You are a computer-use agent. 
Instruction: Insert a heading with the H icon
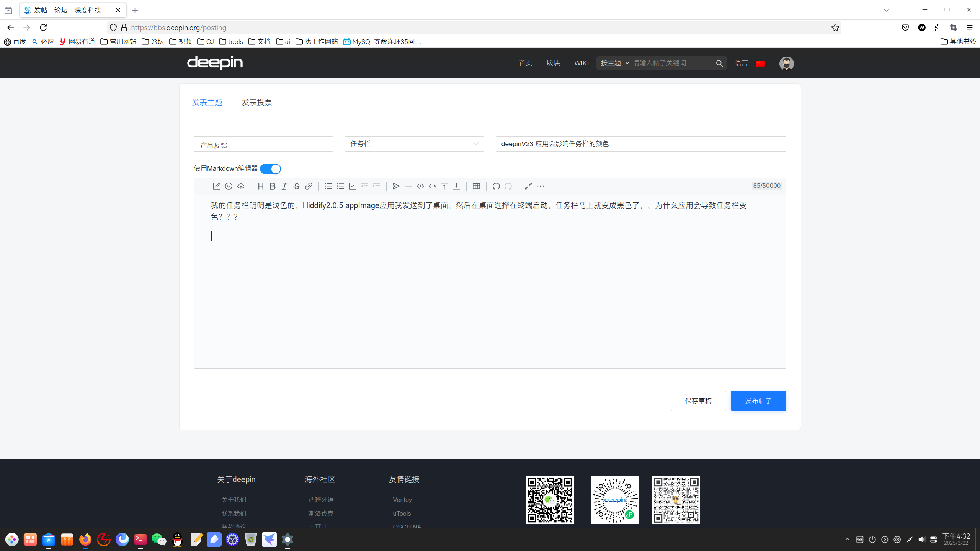(261, 186)
